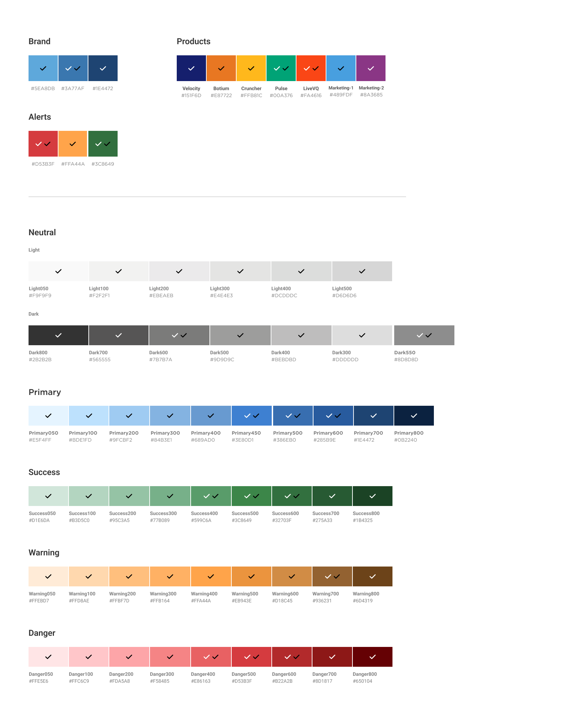The width and height of the screenshot is (580, 728).
Task: Click the Dark700 swatch
Action: 119,335
